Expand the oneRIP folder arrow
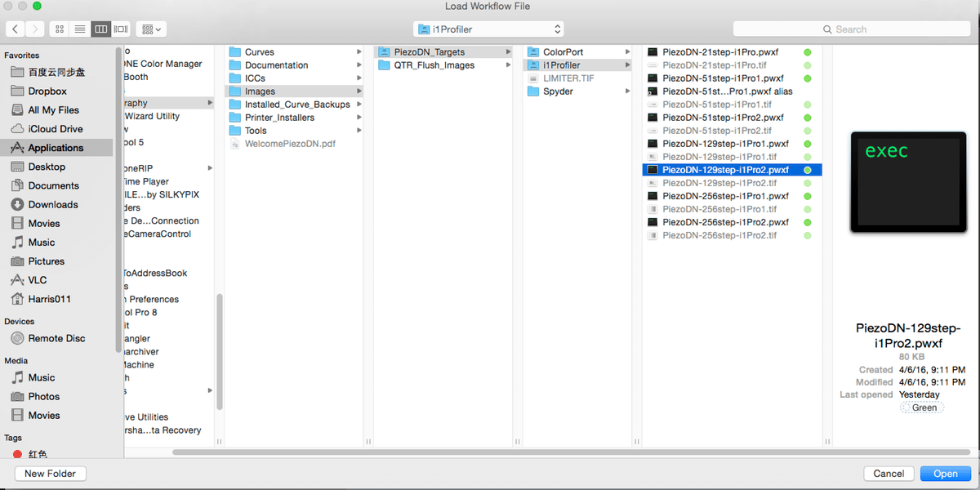This screenshot has width=980, height=490. click(x=209, y=168)
